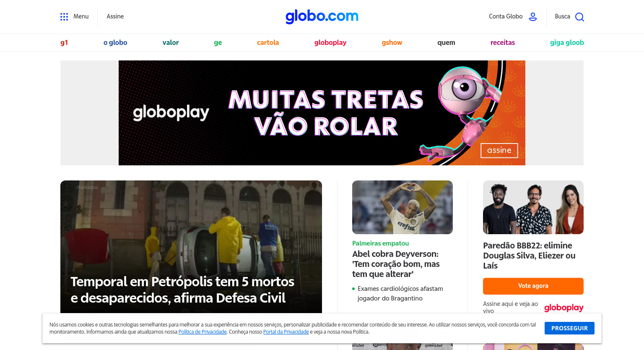The height and width of the screenshot is (350, 644).
Task: Open Temporal em Petrópolis headline story
Action: point(182,290)
